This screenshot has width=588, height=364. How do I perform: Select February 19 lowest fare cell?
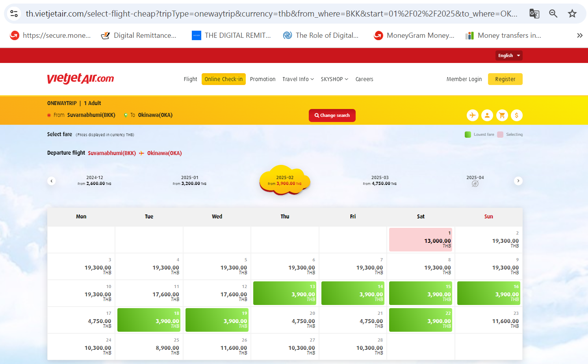click(x=217, y=320)
